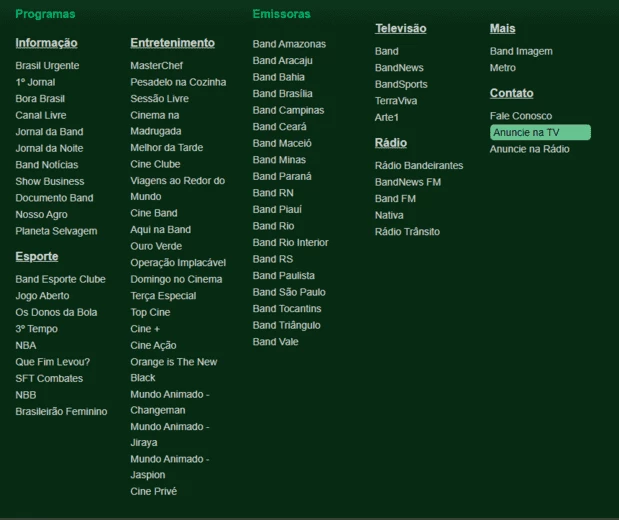Open Band Brasília link
The image size is (619, 520).
tap(282, 94)
